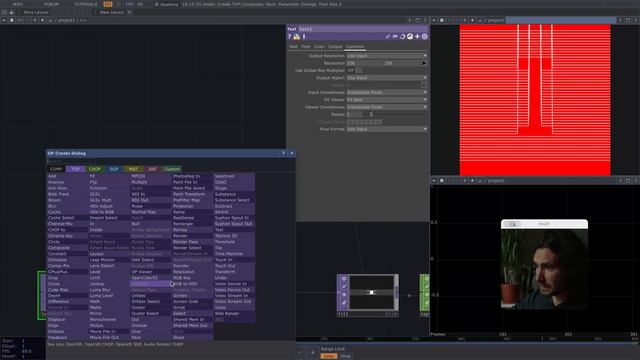Select the Common parameter page

point(355,47)
